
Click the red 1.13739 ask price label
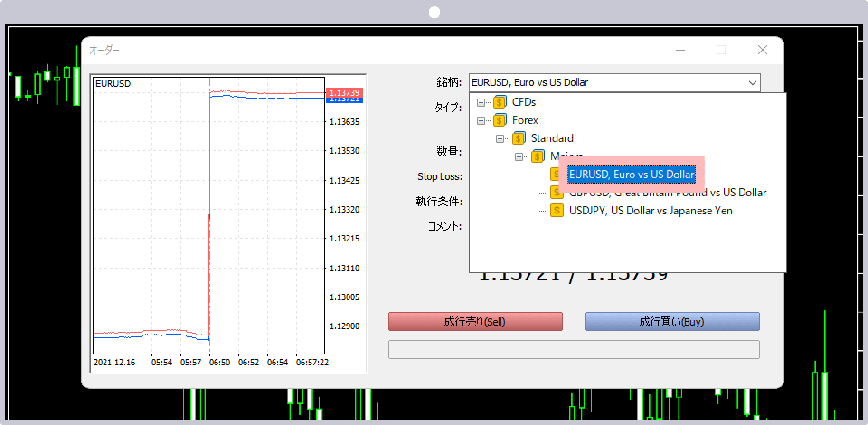tap(344, 92)
